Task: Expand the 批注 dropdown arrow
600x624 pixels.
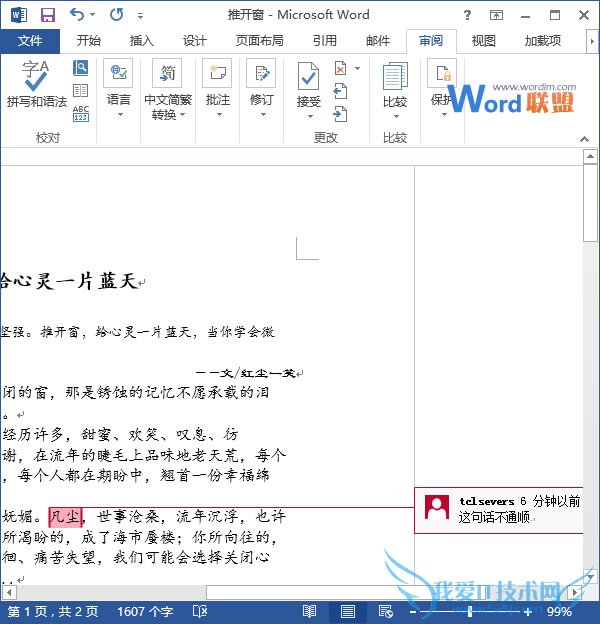Action: (219, 115)
